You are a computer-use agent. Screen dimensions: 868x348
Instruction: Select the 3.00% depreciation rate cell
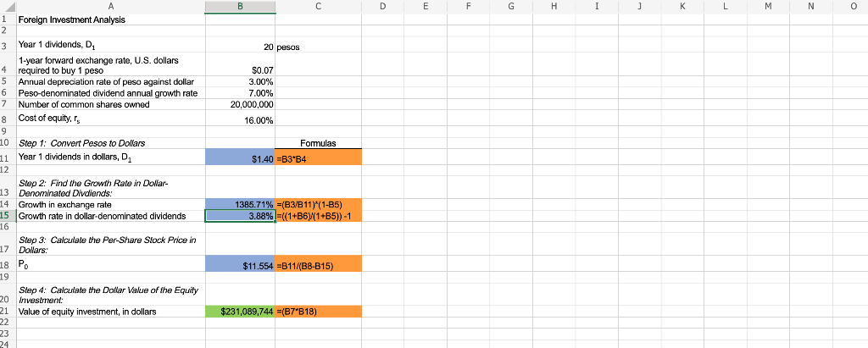[x=240, y=82]
